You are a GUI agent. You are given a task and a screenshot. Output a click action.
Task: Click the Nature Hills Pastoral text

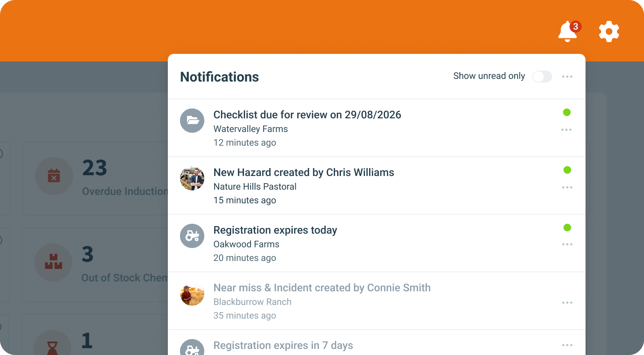point(255,187)
